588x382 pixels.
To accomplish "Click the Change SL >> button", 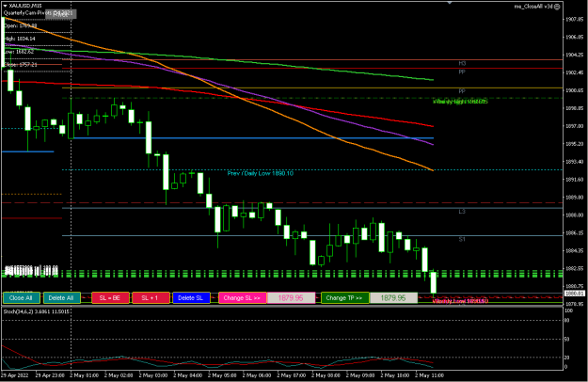I will [242, 298].
